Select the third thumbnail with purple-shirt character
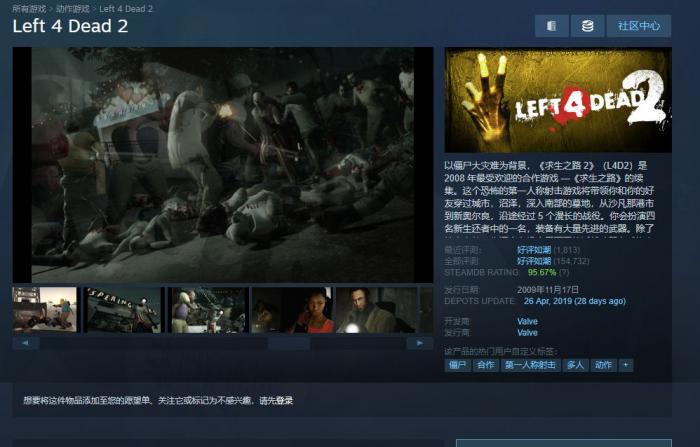The image size is (700, 447). click(x=208, y=310)
